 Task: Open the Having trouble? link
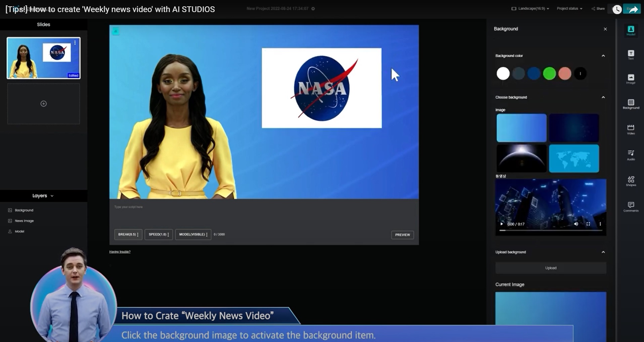tap(120, 252)
